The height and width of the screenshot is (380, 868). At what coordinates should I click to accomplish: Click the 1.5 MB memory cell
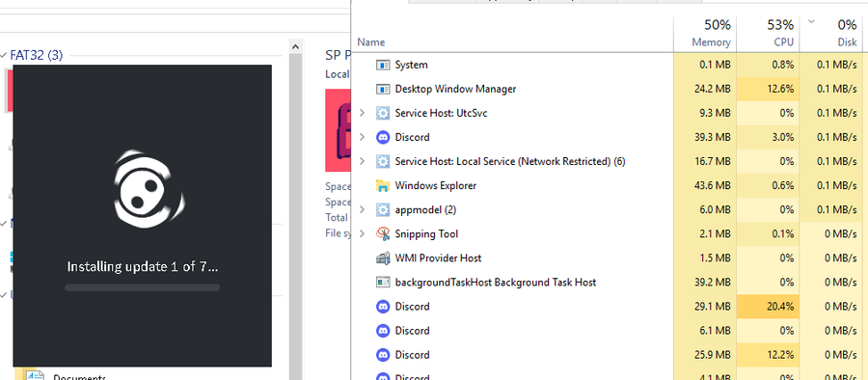[x=705, y=258]
